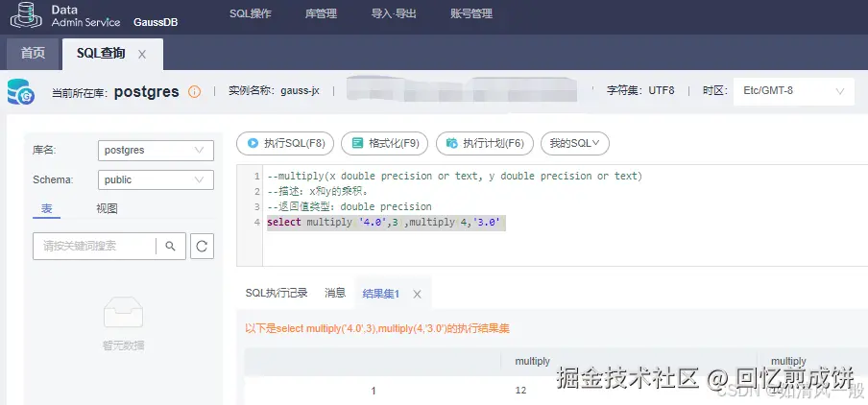Open the Schema public dropdown
This screenshot has height=405, width=868.
[156, 179]
